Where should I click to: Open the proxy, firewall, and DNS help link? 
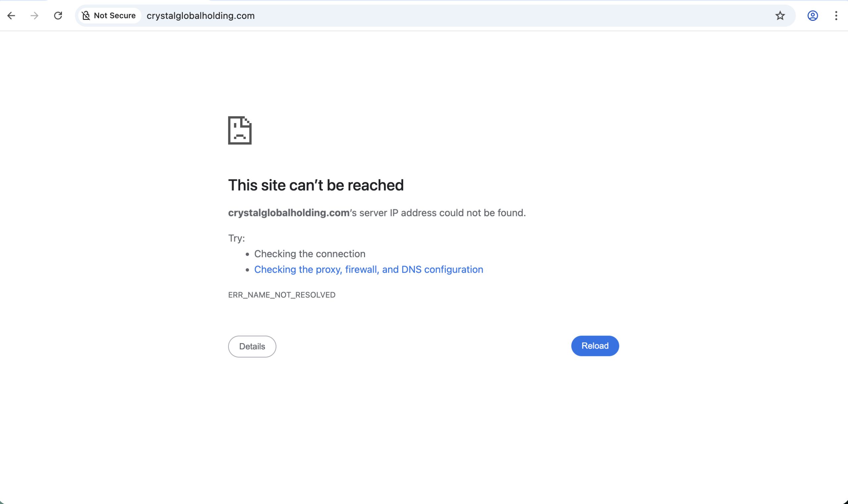coord(368,269)
